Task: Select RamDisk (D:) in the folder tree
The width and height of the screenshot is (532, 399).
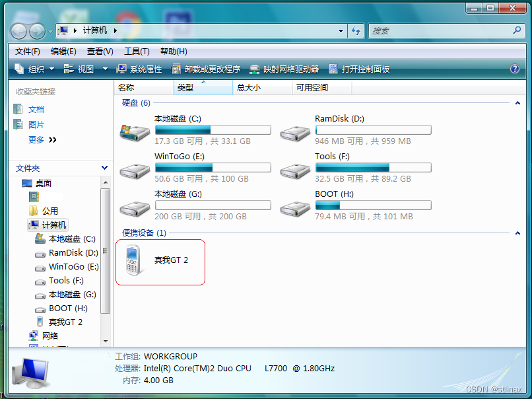Action: tap(73, 252)
